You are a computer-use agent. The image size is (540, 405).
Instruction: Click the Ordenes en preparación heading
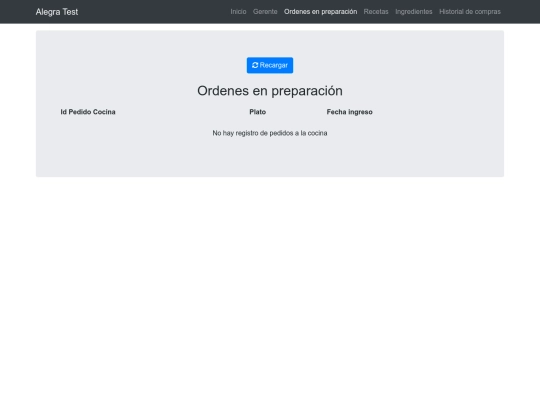[270, 91]
